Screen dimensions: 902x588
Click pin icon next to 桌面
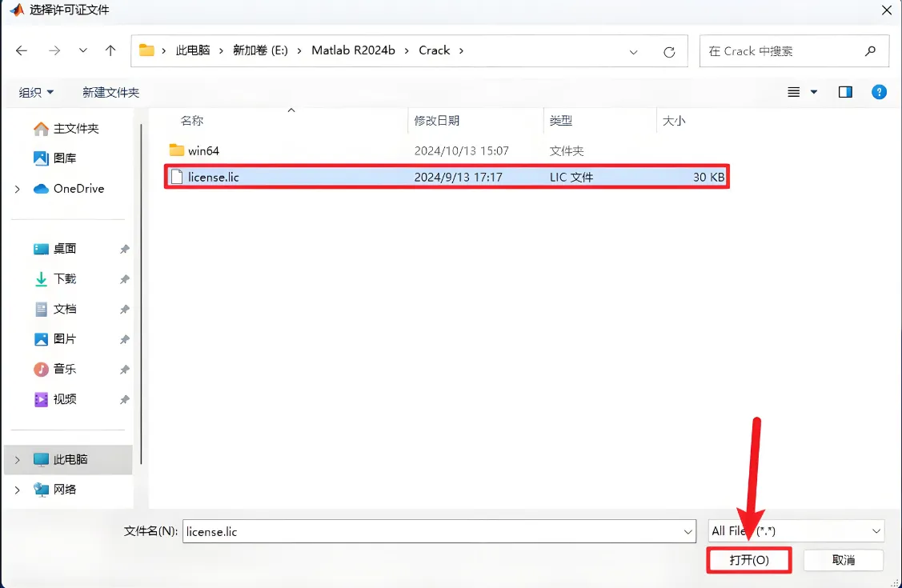click(x=124, y=249)
